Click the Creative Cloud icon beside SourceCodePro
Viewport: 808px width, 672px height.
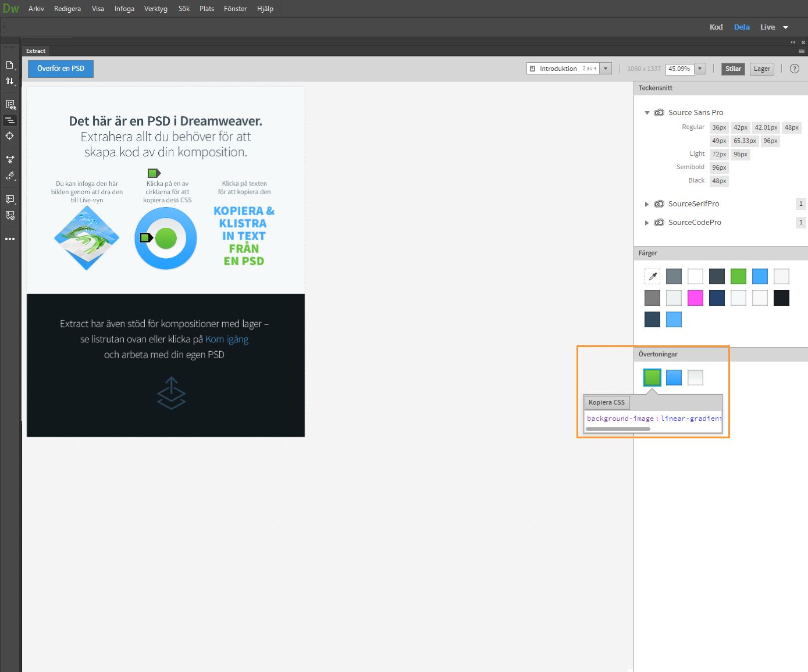coord(659,223)
